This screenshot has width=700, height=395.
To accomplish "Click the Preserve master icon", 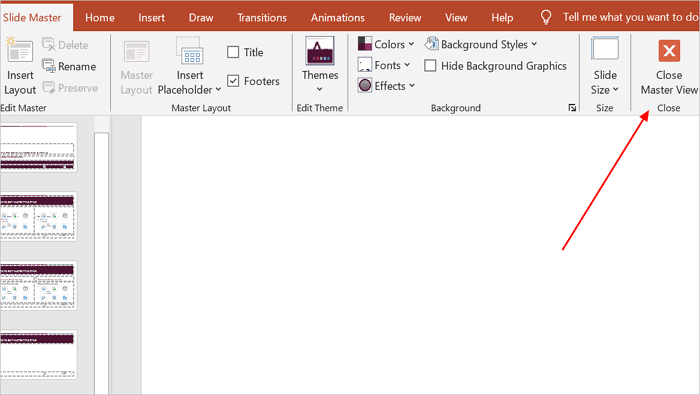I will (x=48, y=87).
